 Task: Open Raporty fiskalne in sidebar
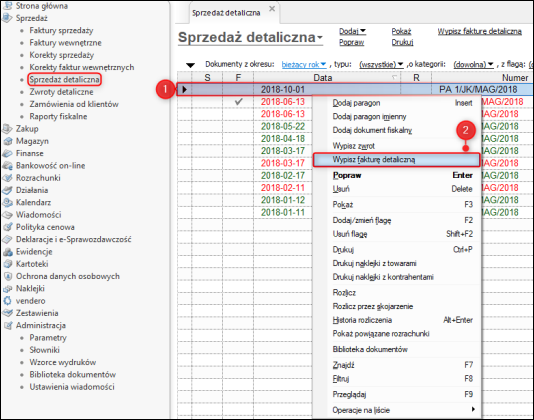pyautogui.click(x=58, y=116)
